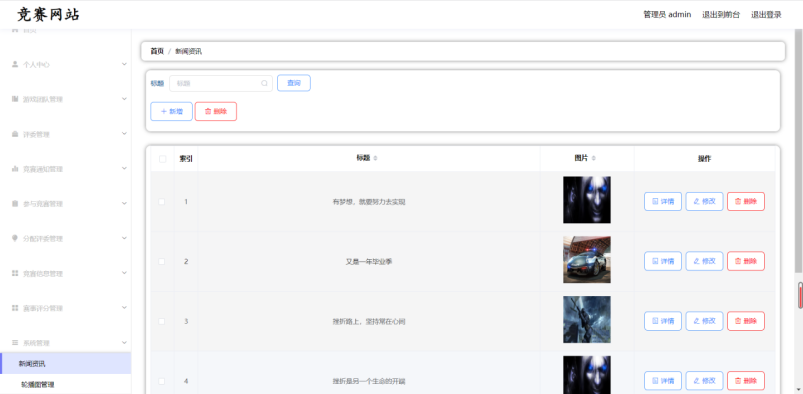Click the sort arrows next to 标题 column
The width and height of the screenshot is (803, 394).
point(375,158)
